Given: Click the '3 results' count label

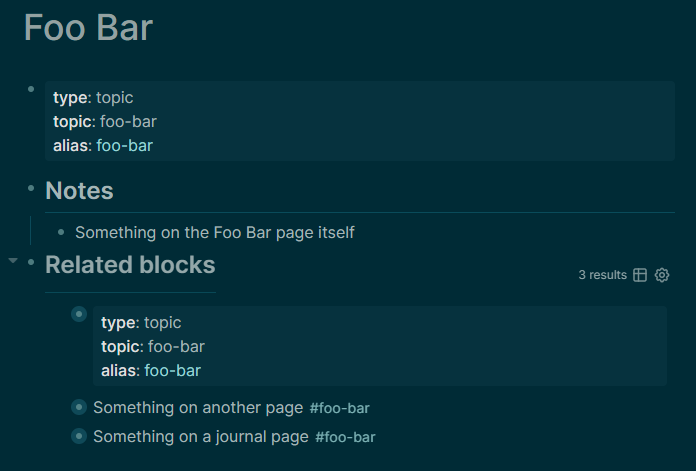Looking at the screenshot, I should point(602,275).
